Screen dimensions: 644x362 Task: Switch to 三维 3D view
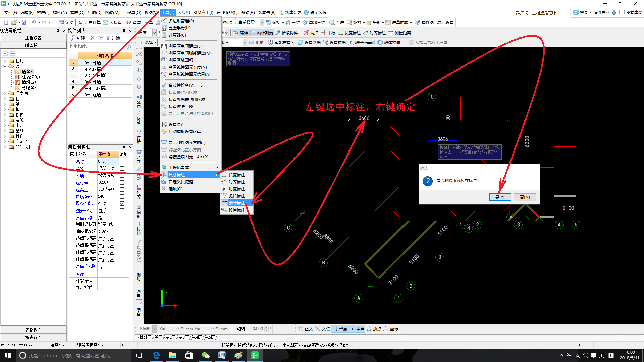[x=292, y=22]
